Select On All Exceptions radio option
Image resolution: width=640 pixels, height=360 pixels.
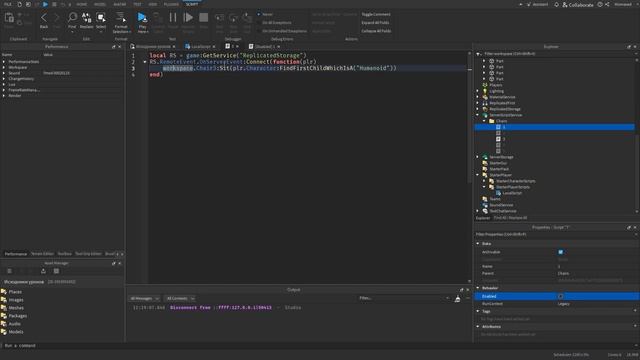coord(259,22)
